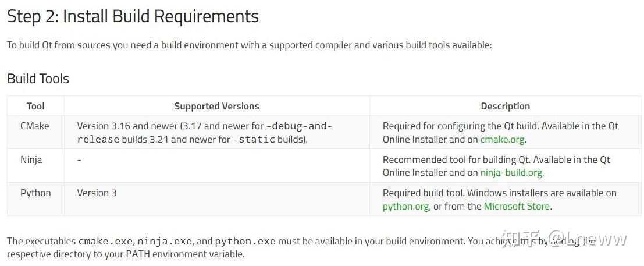
Task: Select the Supported Versions column header
Action: (x=216, y=106)
